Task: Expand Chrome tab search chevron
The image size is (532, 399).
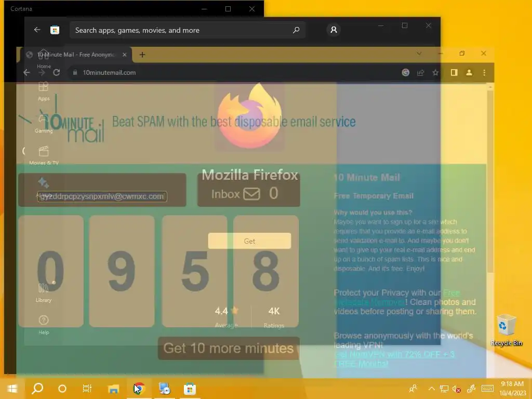Action: coord(419,54)
